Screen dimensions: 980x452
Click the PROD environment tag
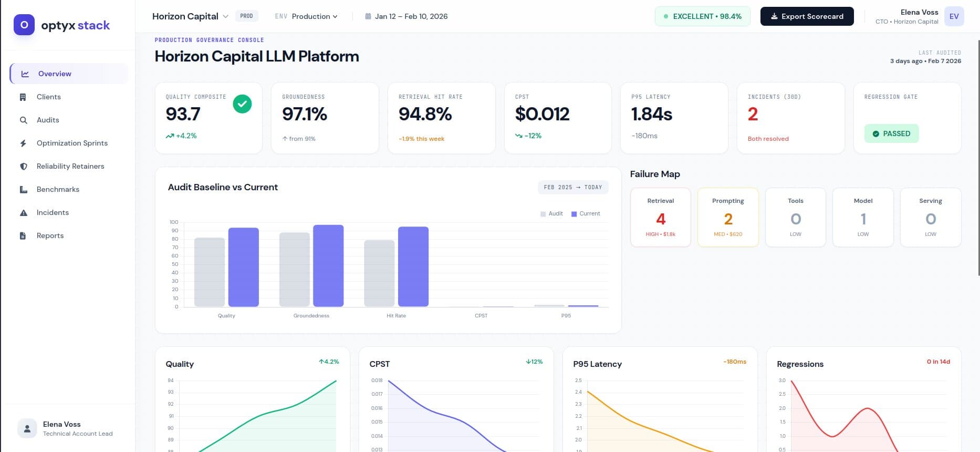click(x=246, y=16)
